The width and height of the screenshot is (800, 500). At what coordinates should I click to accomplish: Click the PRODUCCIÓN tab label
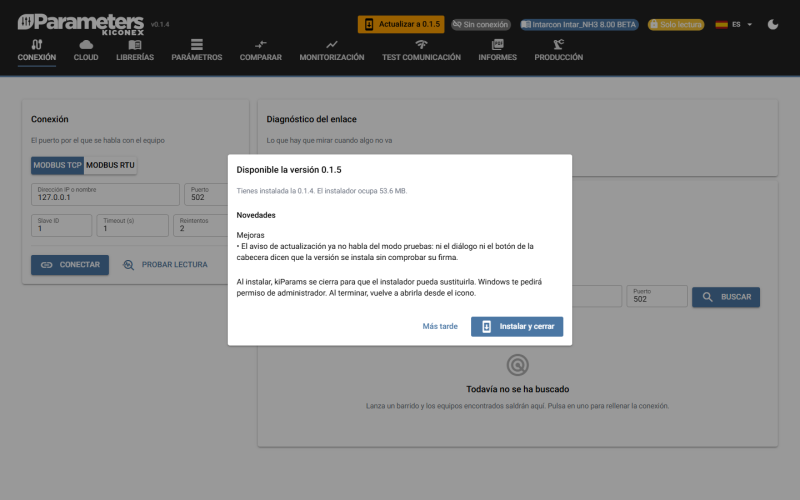pyautogui.click(x=559, y=58)
